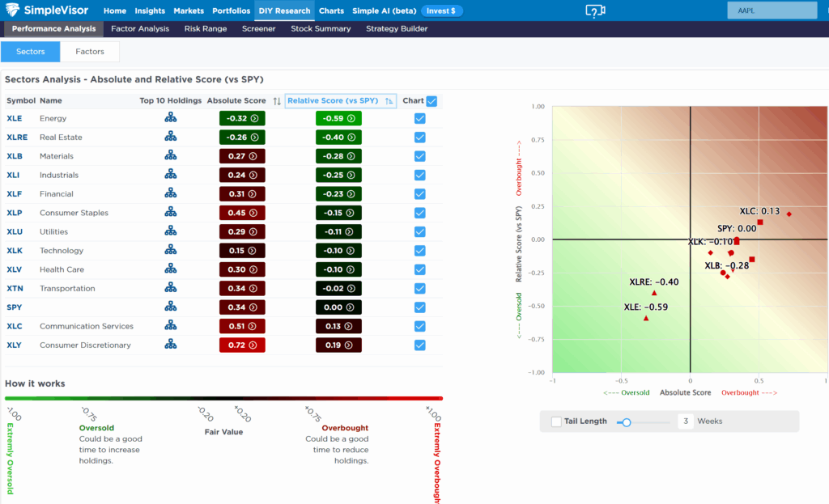Adjust the Tail Length slider handle
The image size is (829, 504).
pyautogui.click(x=627, y=422)
